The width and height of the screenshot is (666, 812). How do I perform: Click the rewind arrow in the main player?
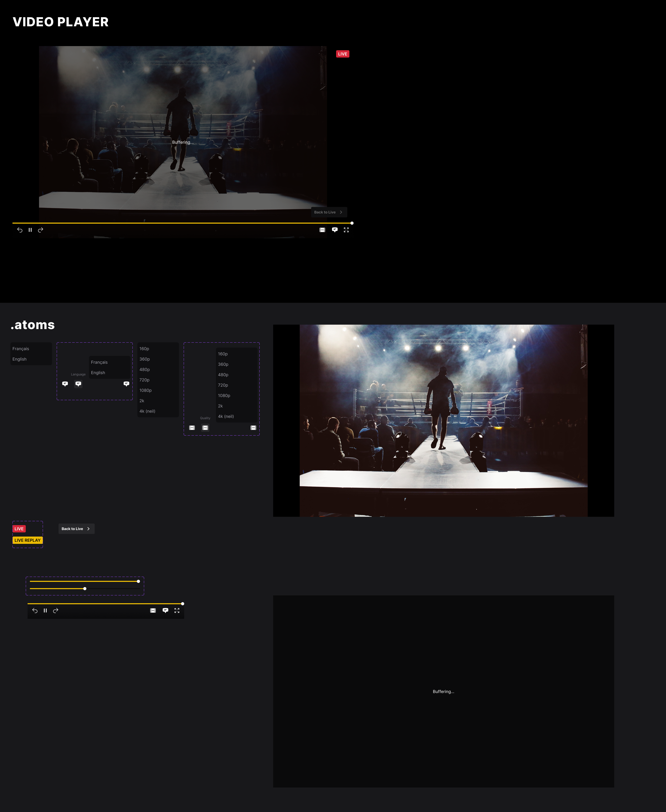[20, 230]
